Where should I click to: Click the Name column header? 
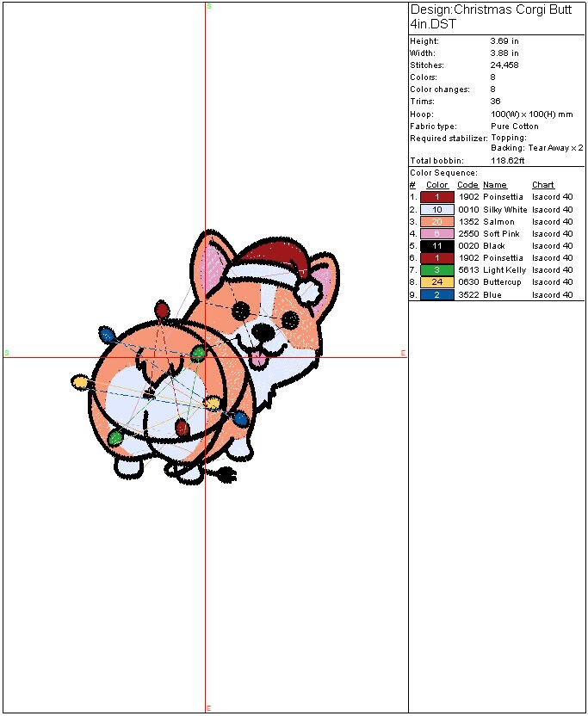[494, 185]
